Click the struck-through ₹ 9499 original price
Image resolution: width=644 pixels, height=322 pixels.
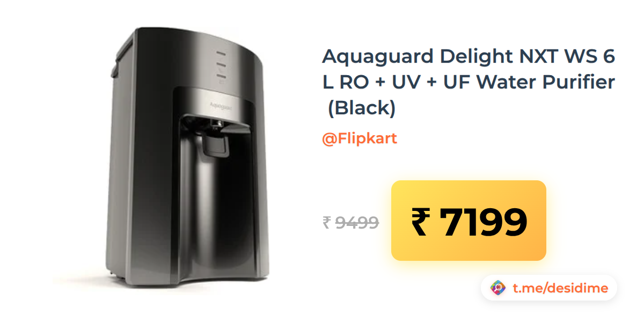(x=351, y=222)
